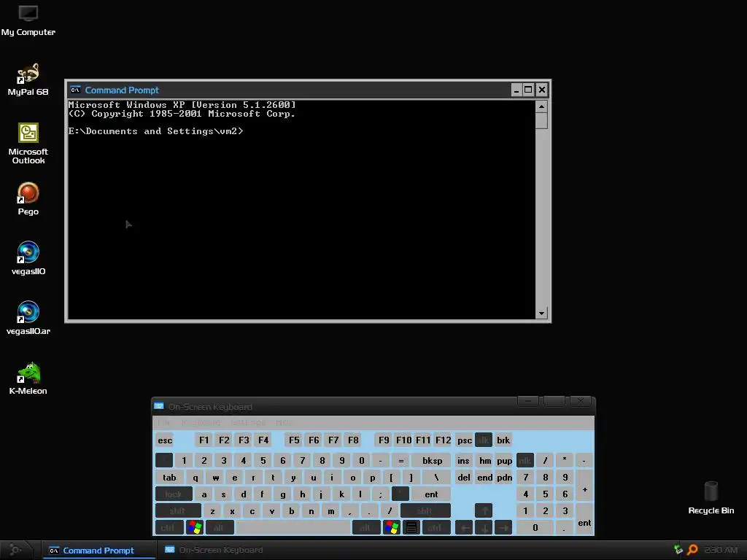The width and height of the screenshot is (747, 560).
Task: Click the bksp key
Action: (x=432, y=461)
